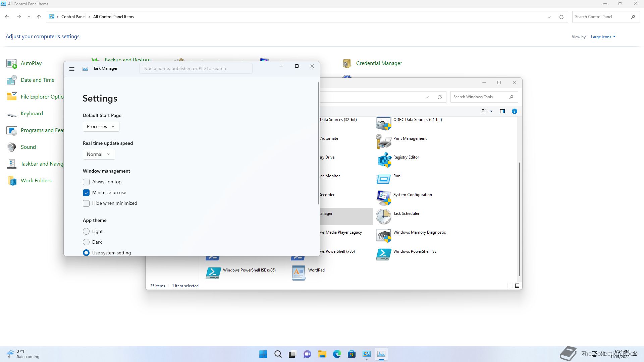644x362 pixels.
Task: Open Programs and Features link
Action: pos(42,130)
